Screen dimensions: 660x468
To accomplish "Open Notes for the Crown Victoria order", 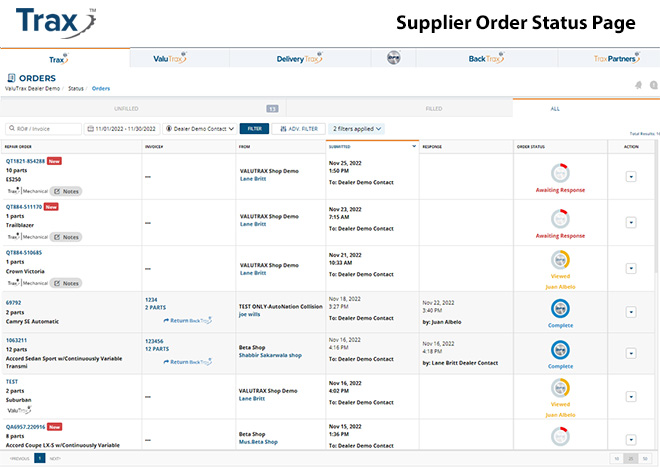I will point(66,283).
